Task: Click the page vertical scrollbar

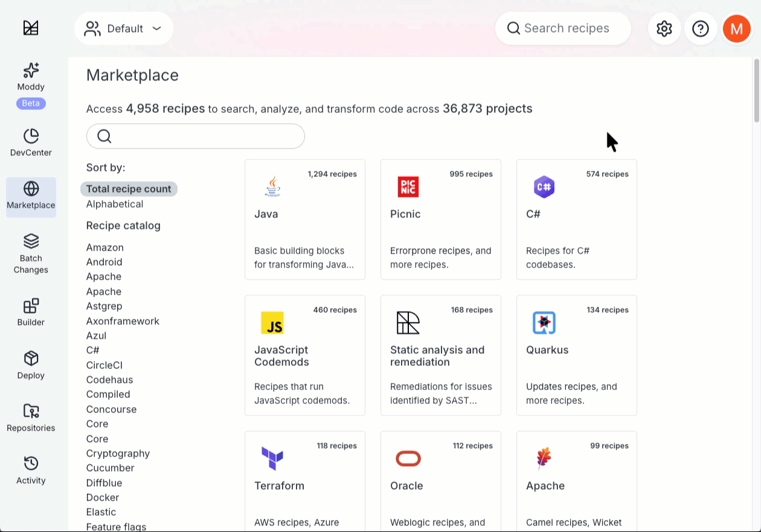Action: click(x=757, y=91)
